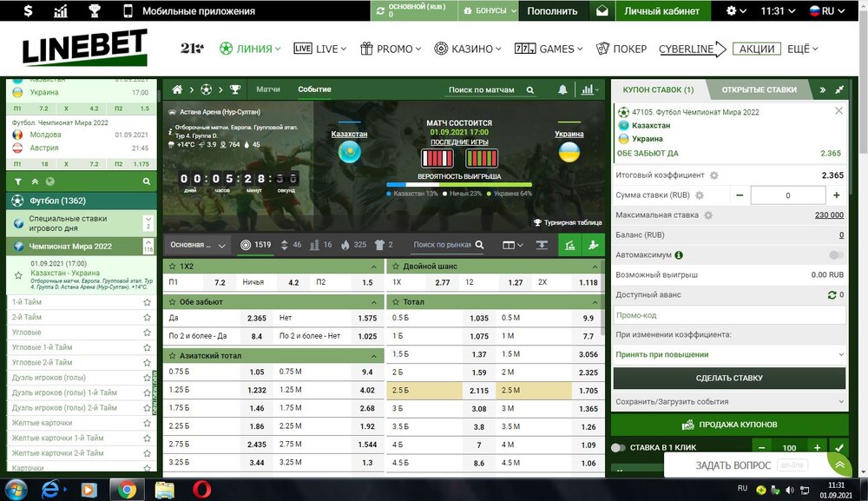The width and height of the screenshot is (868, 501).
Task: Click the collapse-all markets icon
Action: (542, 245)
